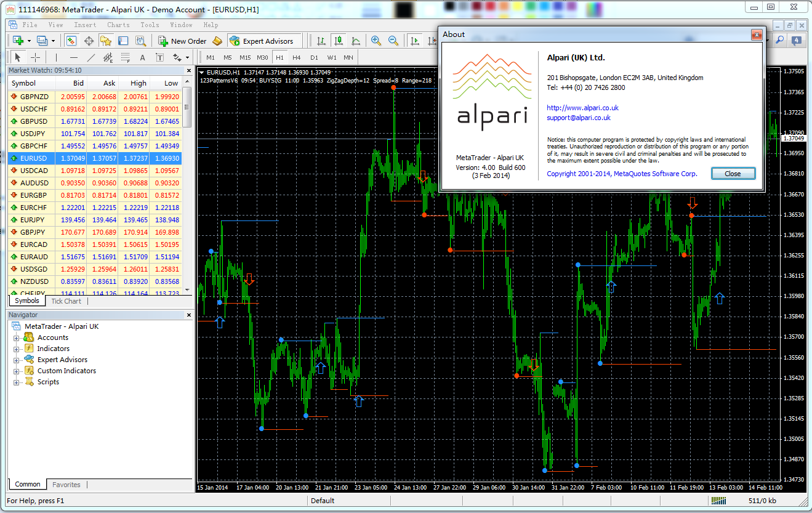The height and width of the screenshot is (513, 812).
Task: Select the equidistant channel tool
Action: 108,57
